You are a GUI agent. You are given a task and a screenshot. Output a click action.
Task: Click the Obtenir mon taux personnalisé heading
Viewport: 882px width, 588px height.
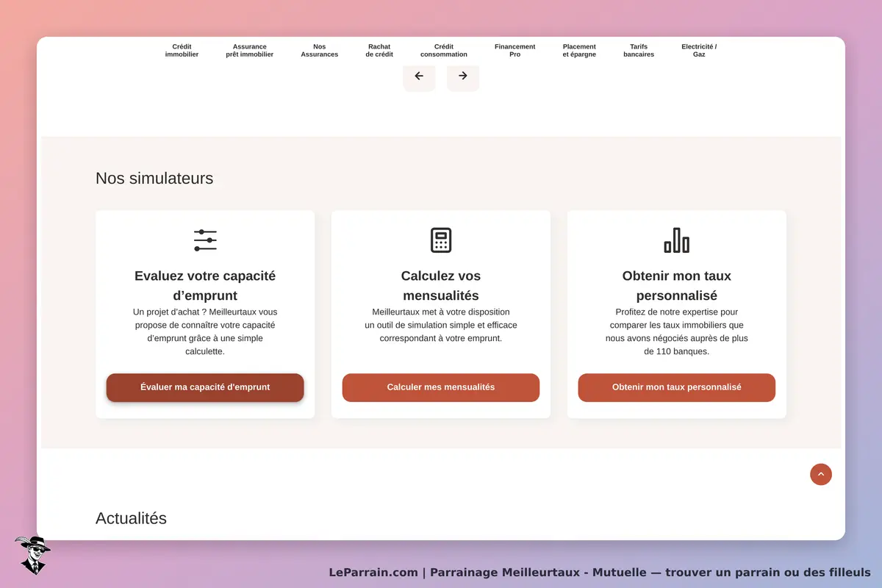pyautogui.click(x=677, y=286)
